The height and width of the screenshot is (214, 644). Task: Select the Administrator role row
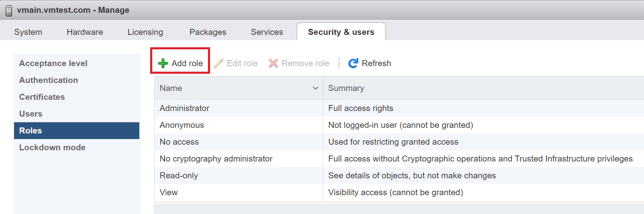tap(184, 108)
